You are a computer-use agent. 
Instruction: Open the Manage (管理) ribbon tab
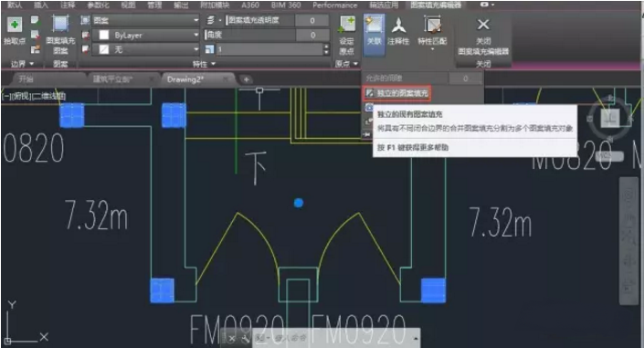click(x=154, y=5)
